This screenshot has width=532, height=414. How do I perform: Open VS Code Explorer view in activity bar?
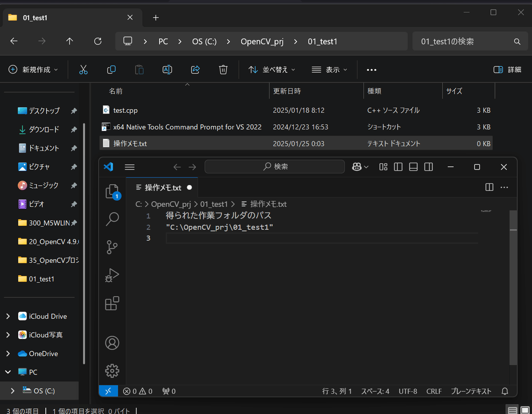click(112, 192)
